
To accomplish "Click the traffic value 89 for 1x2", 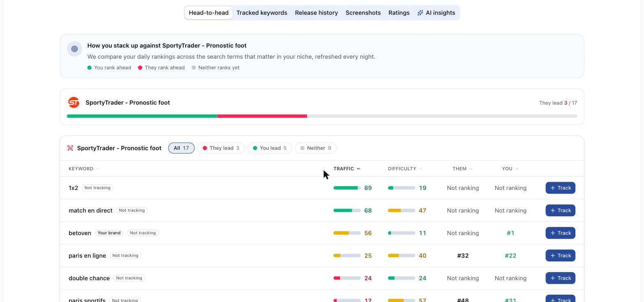I will 368,188.
